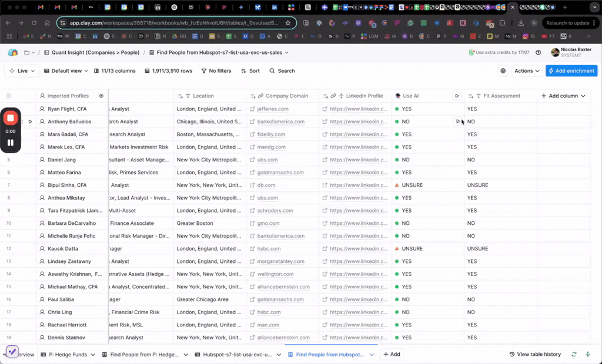
Task: Pause the screen recording
Action: [x=11, y=143]
